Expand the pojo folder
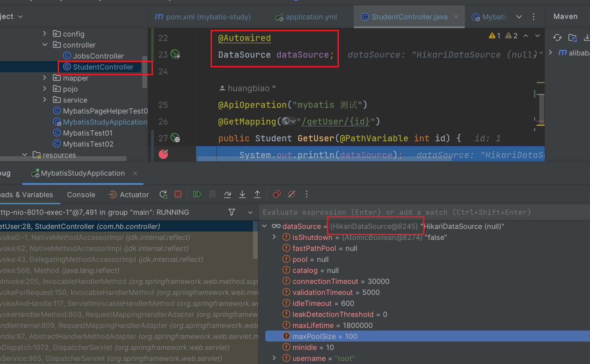This screenshot has height=364, width=590. coord(45,88)
